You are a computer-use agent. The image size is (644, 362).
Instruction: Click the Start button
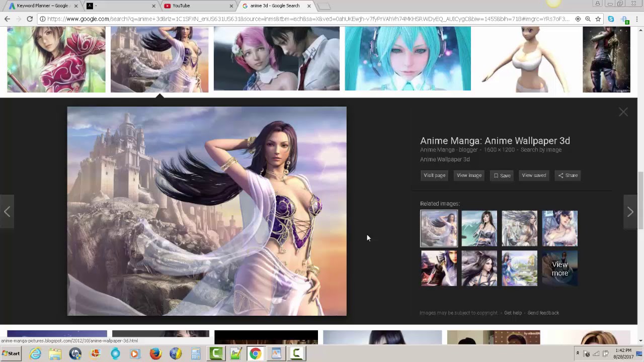coord(11,353)
